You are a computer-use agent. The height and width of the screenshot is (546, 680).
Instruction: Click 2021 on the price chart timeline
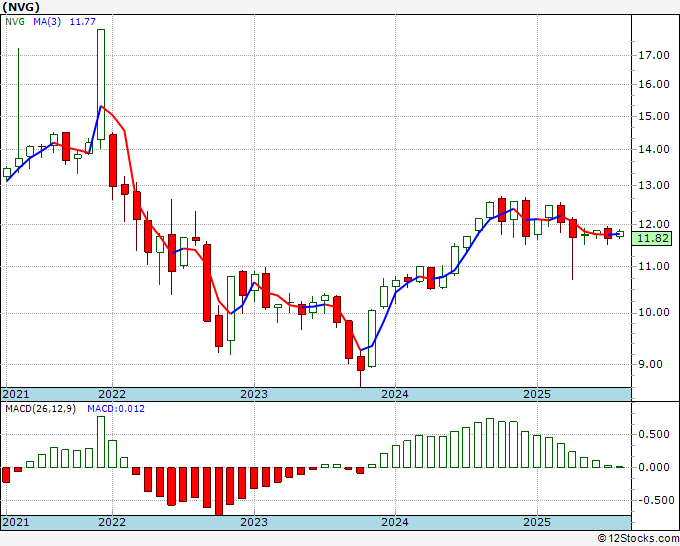tap(16, 394)
